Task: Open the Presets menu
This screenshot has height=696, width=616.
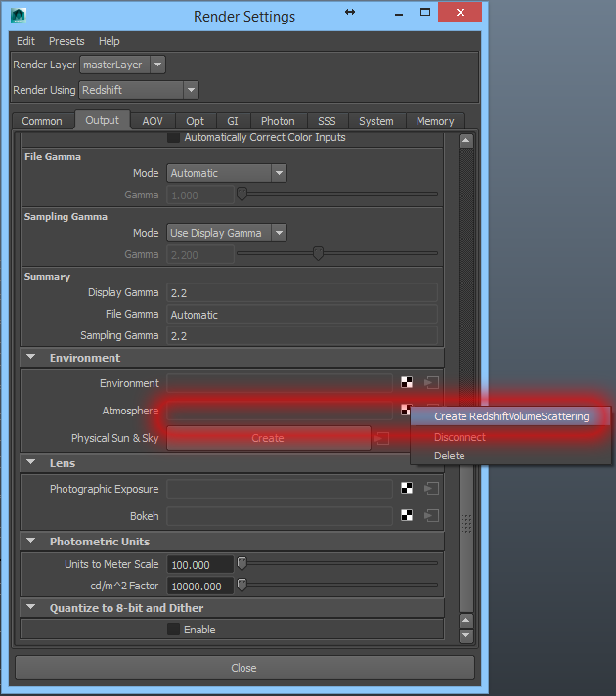Action: click(66, 41)
